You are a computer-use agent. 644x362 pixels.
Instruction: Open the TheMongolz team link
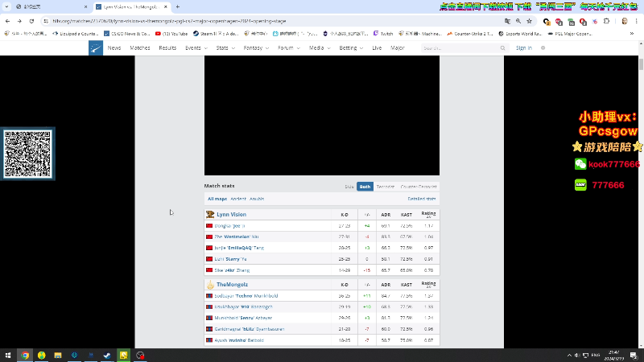[x=232, y=285]
